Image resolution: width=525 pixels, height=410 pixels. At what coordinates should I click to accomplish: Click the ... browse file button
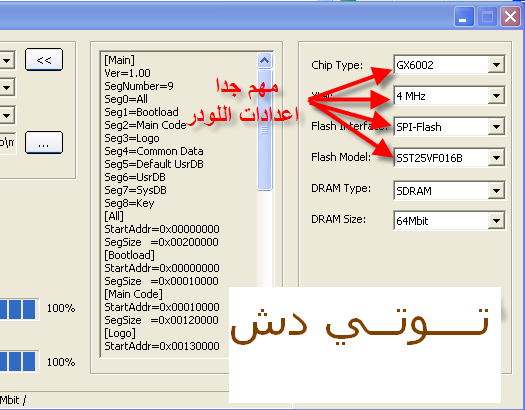(44, 143)
